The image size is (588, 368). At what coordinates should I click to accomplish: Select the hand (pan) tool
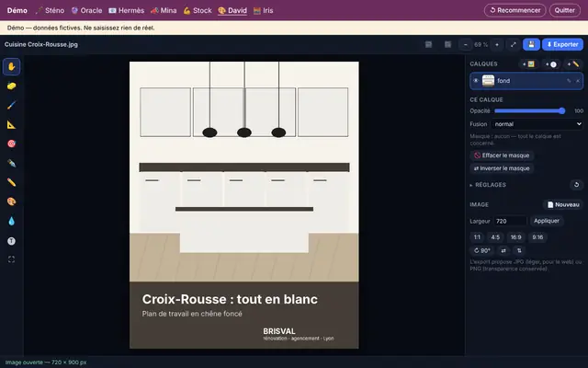pyautogui.click(x=11, y=66)
